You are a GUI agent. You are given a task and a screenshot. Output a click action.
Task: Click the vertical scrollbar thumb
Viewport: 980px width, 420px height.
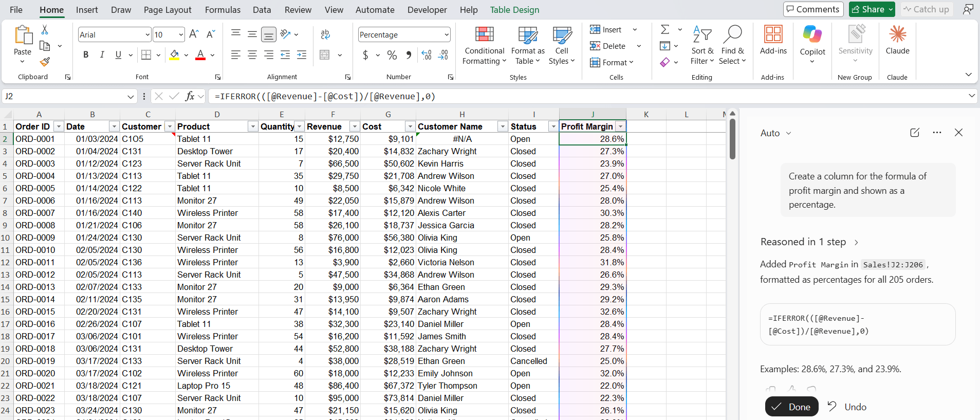coord(732,139)
